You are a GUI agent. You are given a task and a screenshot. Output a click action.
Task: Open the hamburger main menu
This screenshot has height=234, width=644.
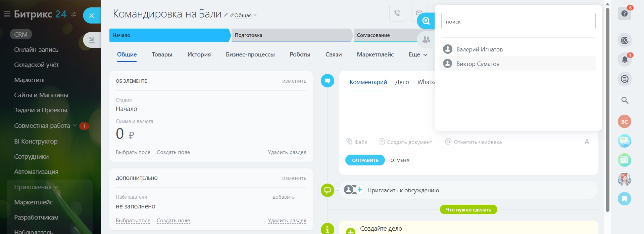coord(7,14)
